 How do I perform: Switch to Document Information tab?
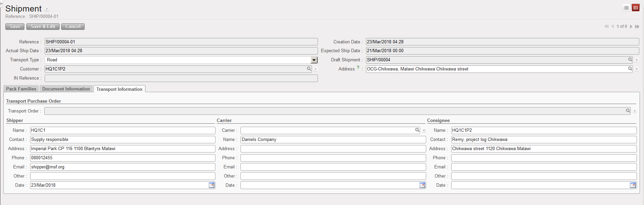pos(66,89)
